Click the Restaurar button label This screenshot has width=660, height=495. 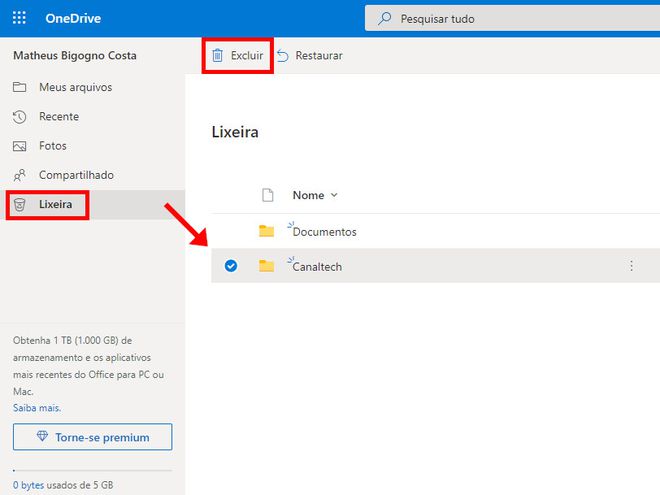pyautogui.click(x=319, y=56)
